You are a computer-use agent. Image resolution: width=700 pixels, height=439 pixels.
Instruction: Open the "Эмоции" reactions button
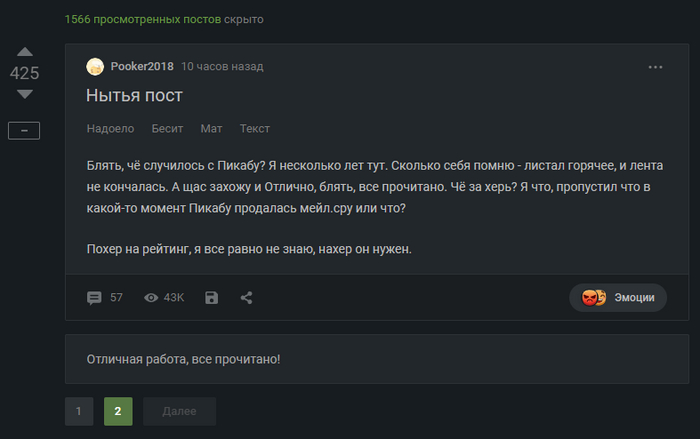618,297
